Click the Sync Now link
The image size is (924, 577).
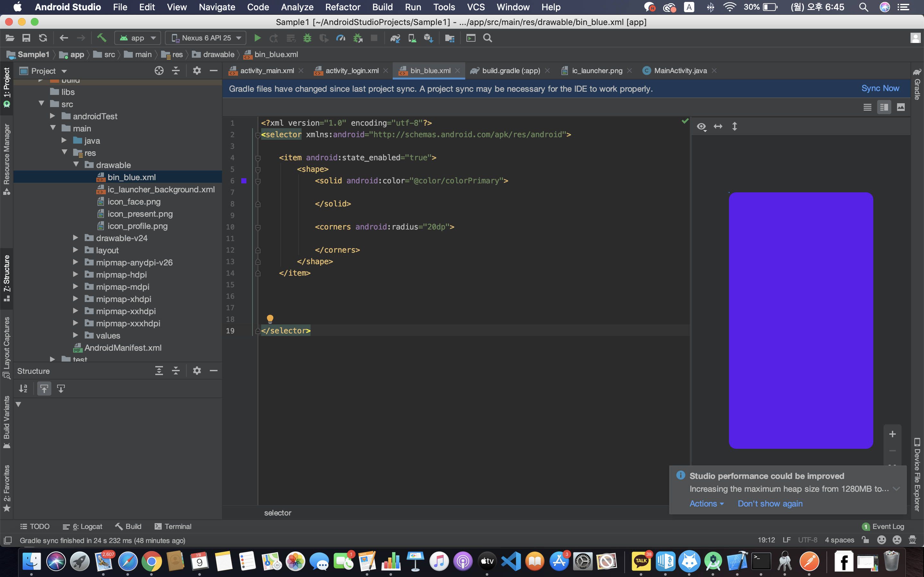880,88
